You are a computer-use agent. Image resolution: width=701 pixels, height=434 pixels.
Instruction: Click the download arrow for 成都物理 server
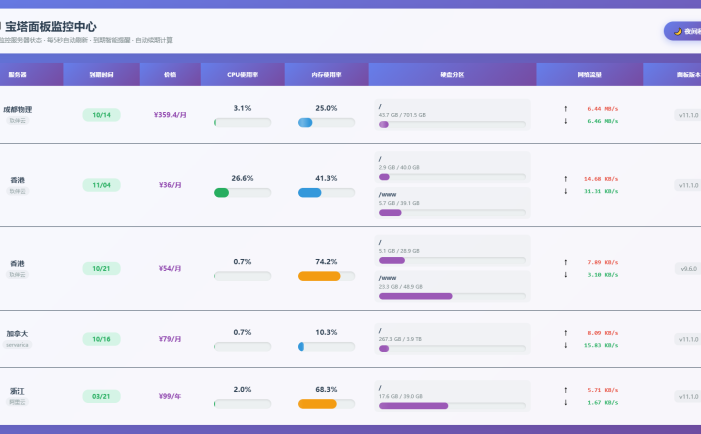(x=565, y=121)
